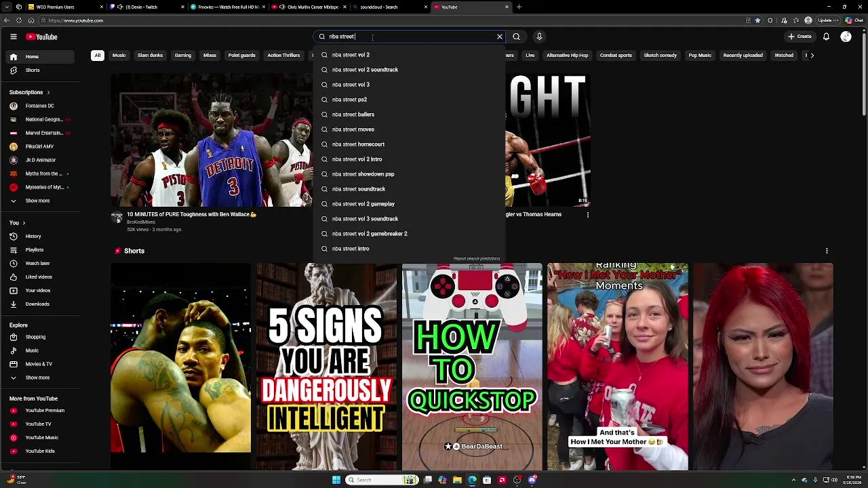This screenshot has width=868, height=488.
Task: Show more subscriptions
Action: [40, 201]
